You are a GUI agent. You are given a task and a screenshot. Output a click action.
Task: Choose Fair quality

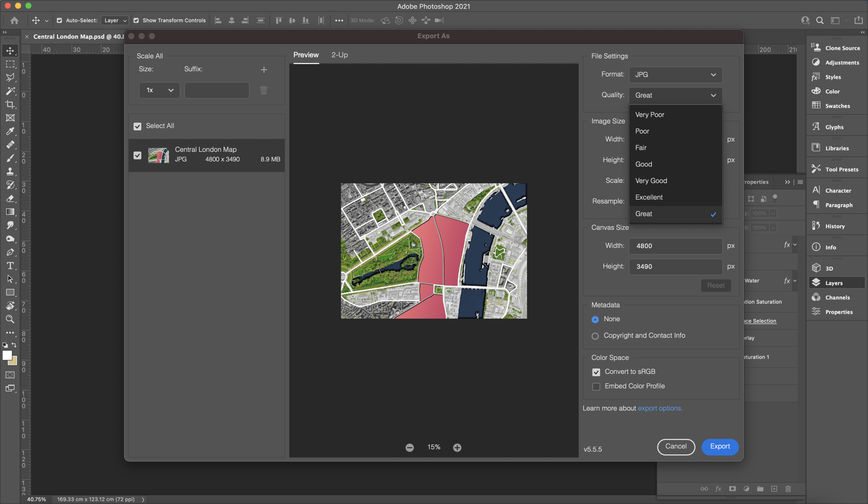pyautogui.click(x=675, y=148)
